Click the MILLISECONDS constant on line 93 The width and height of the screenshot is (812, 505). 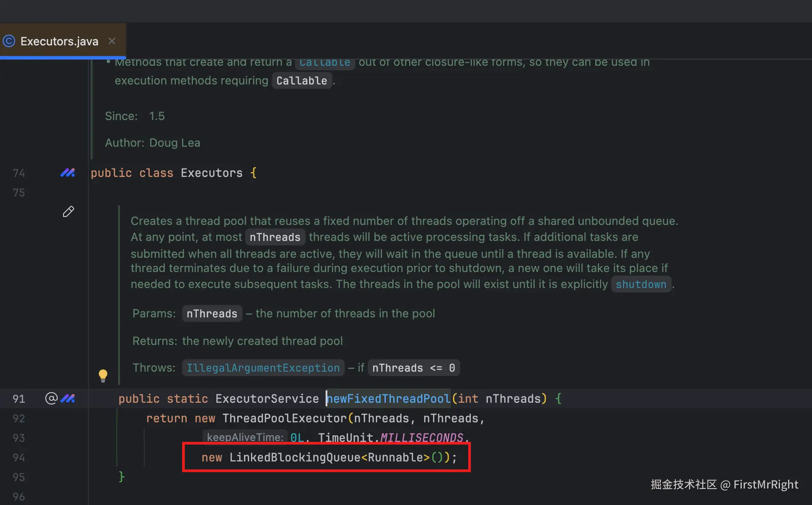(422, 438)
